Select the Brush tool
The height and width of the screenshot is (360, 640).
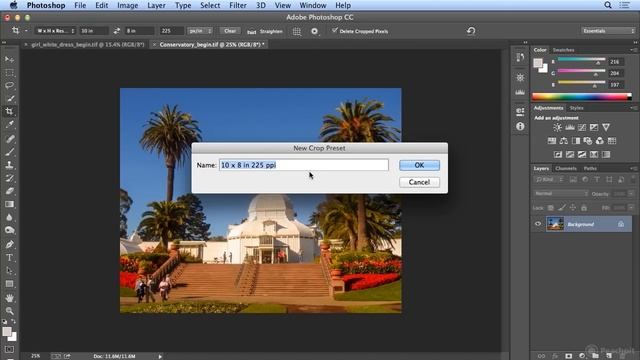pyautogui.click(x=9, y=152)
